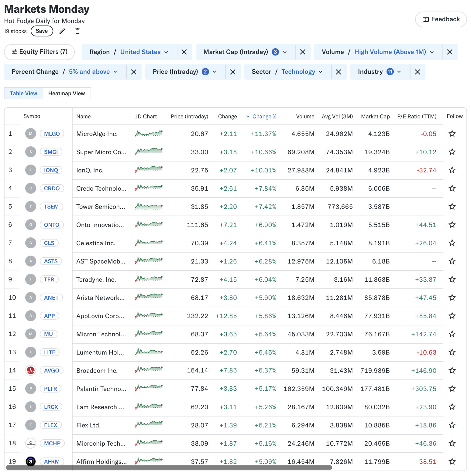The image size is (471, 476).
Task: Click the LITE ticker link
Action: coord(50,352)
